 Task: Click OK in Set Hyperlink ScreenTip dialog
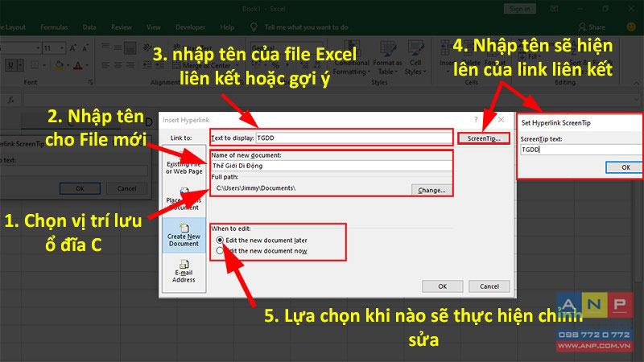pyautogui.click(x=625, y=167)
